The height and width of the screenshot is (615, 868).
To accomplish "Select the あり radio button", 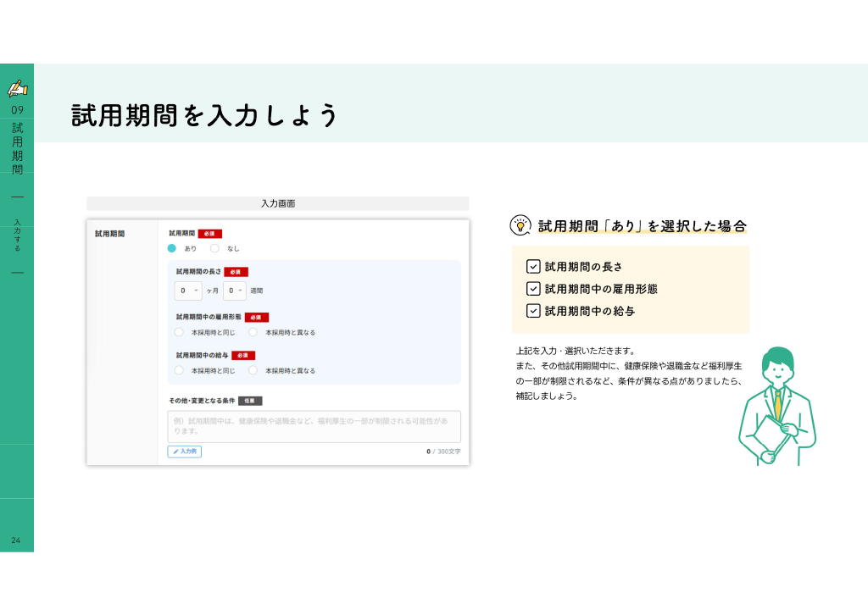I will pyautogui.click(x=172, y=248).
